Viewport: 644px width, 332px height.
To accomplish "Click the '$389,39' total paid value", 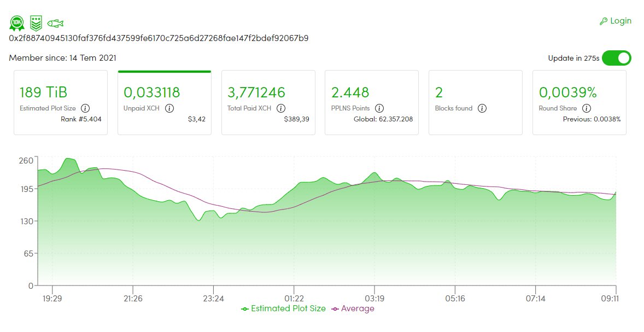I will [296, 119].
